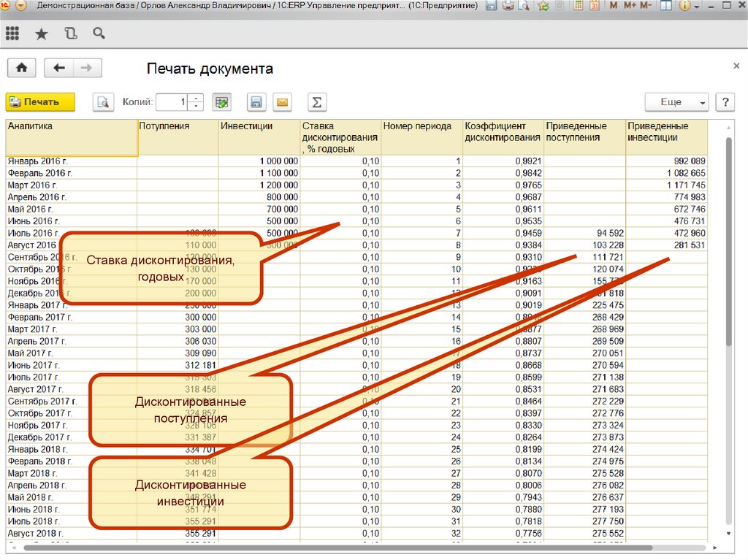
Task: Calculate sum with sigma button
Action: click(x=316, y=102)
